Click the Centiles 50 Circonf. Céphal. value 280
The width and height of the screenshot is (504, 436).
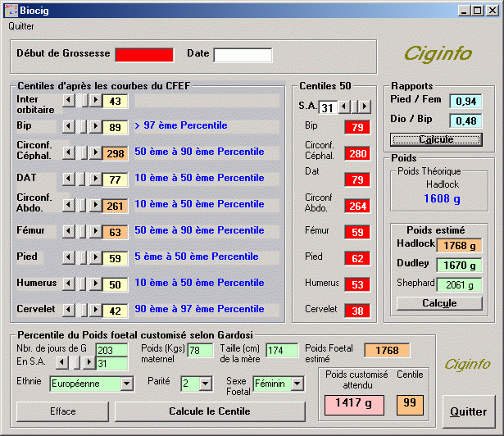pos(357,154)
